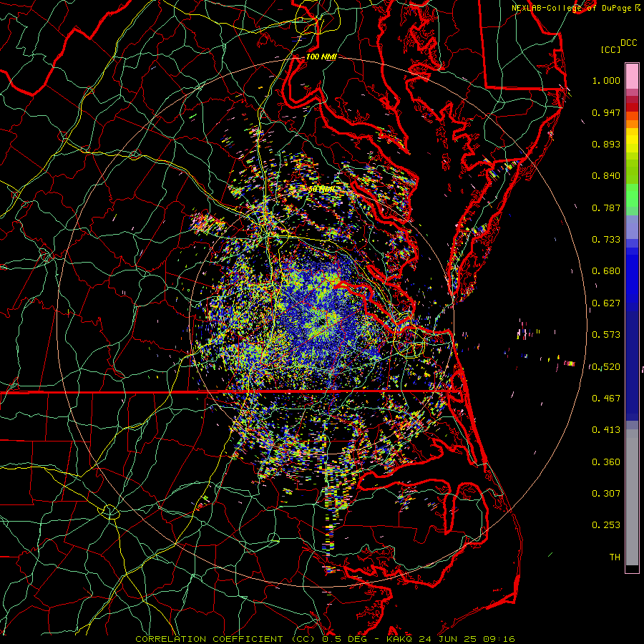The height and width of the screenshot is (644, 644).
Task: Pick the bright green segment of the color bar
Action: click(632, 195)
